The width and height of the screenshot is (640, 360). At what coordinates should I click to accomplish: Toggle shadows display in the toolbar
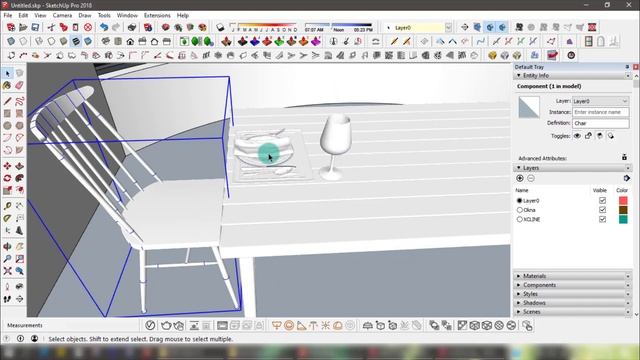[x=220, y=27]
